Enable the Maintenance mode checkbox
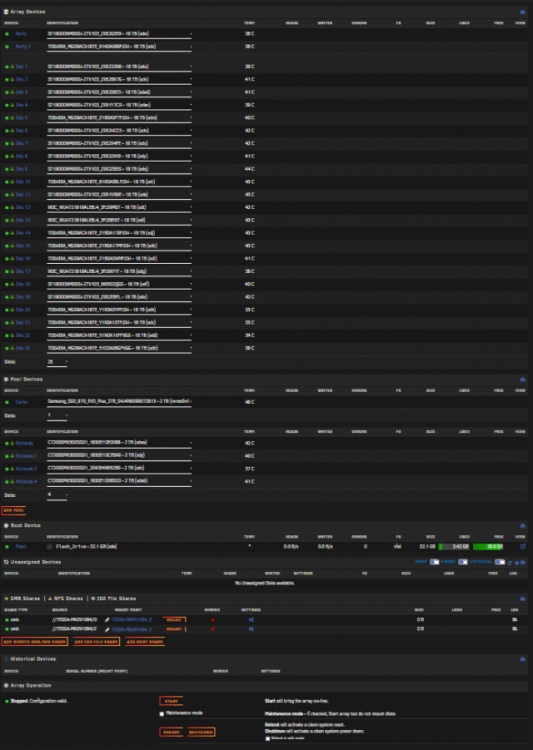The height and width of the screenshot is (750, 533). coord(162,714)
